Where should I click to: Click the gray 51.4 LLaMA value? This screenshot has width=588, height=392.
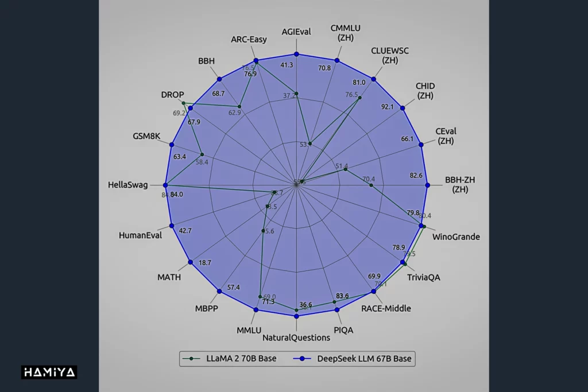341,166
